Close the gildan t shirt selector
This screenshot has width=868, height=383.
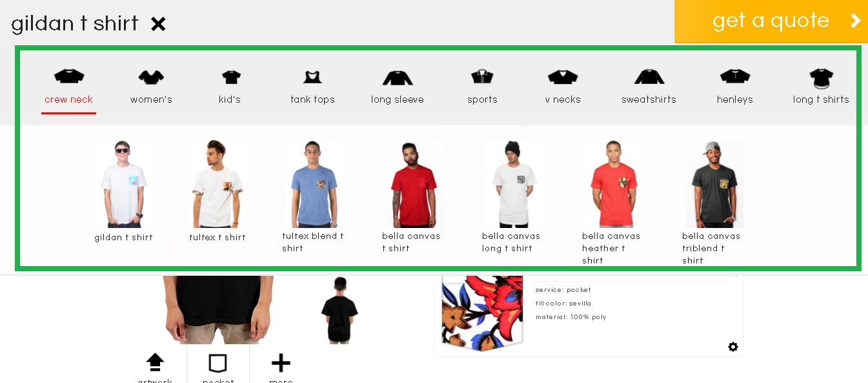point(158,25)
